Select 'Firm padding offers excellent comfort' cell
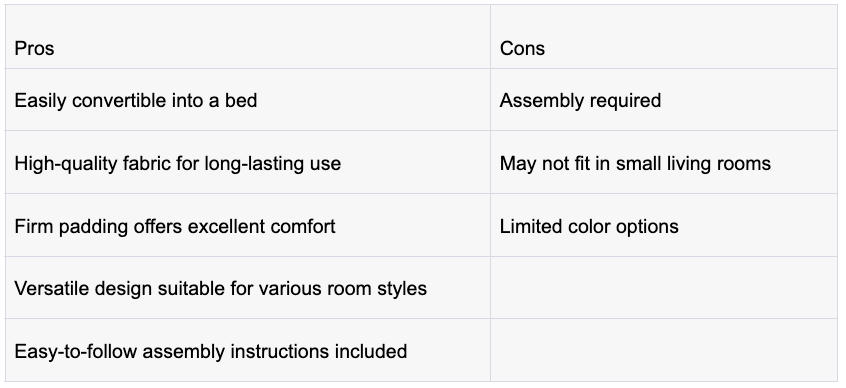Image resolution: width=846 pixels, height=388 pixels. 248,225
